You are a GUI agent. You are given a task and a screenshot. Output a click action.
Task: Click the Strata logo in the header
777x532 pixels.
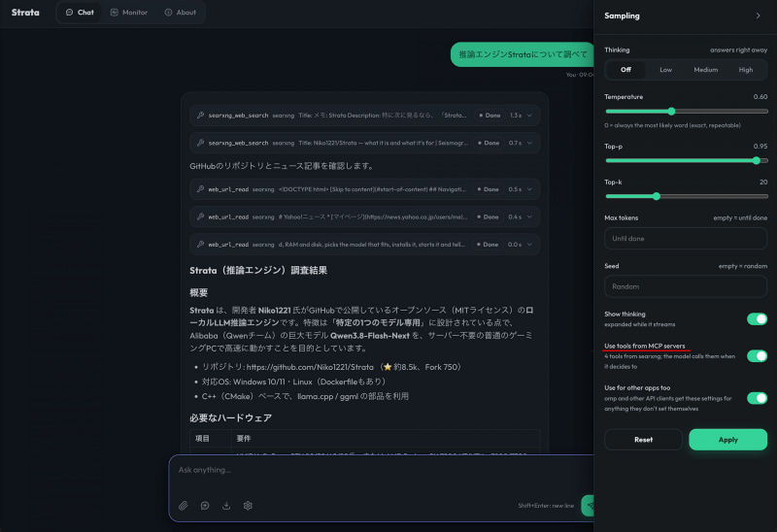(25, 13)
